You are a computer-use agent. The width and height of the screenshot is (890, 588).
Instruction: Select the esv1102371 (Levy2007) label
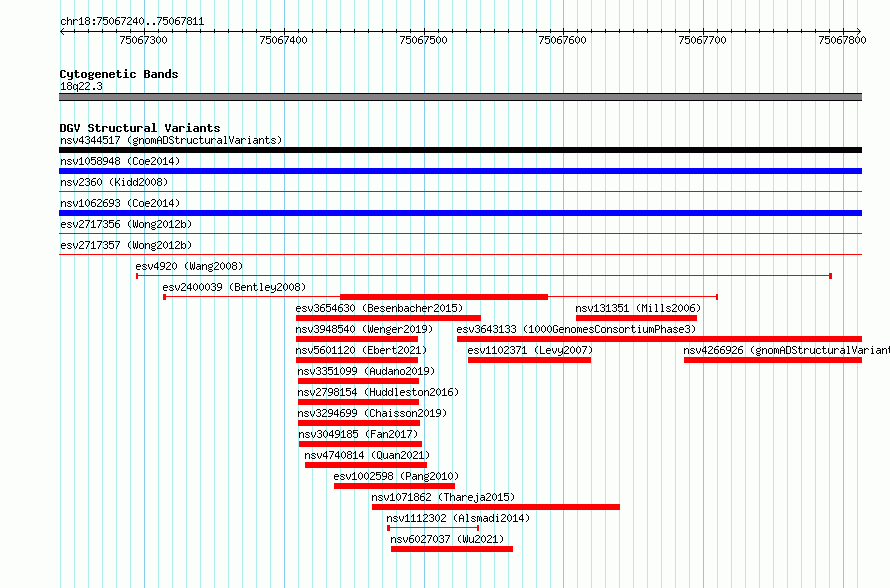tap(530, 350)
